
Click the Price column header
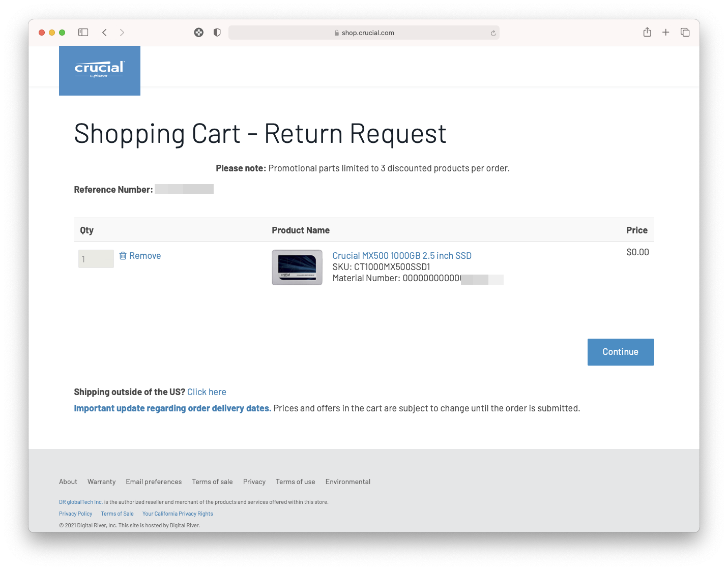coord(637,230)
